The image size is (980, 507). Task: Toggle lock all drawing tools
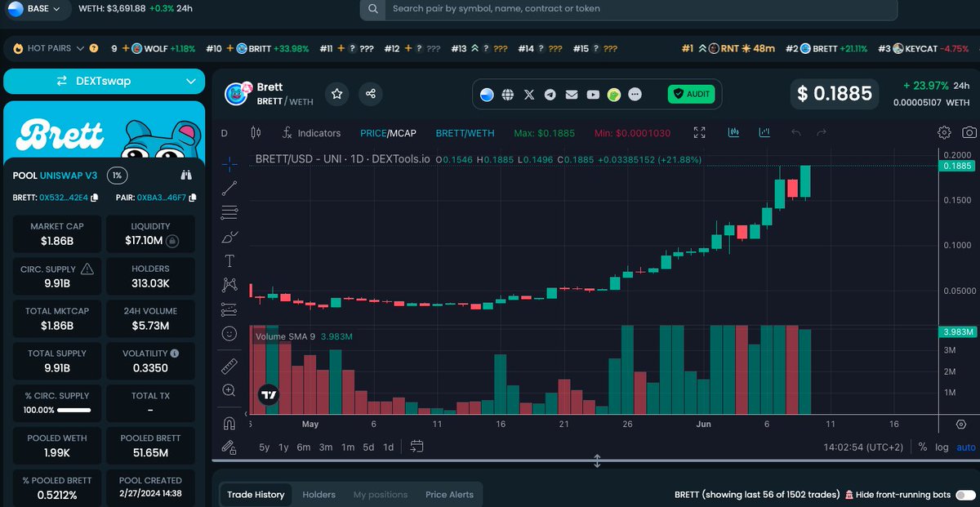tap(229, 447)
